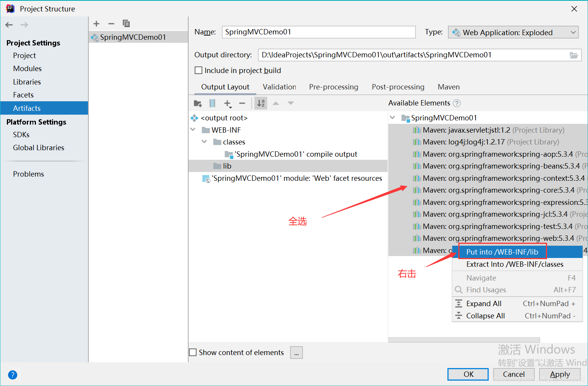Enable Include in project build
Image resolution: width=588 pixels, height=386 pixels.
[199, 70]
